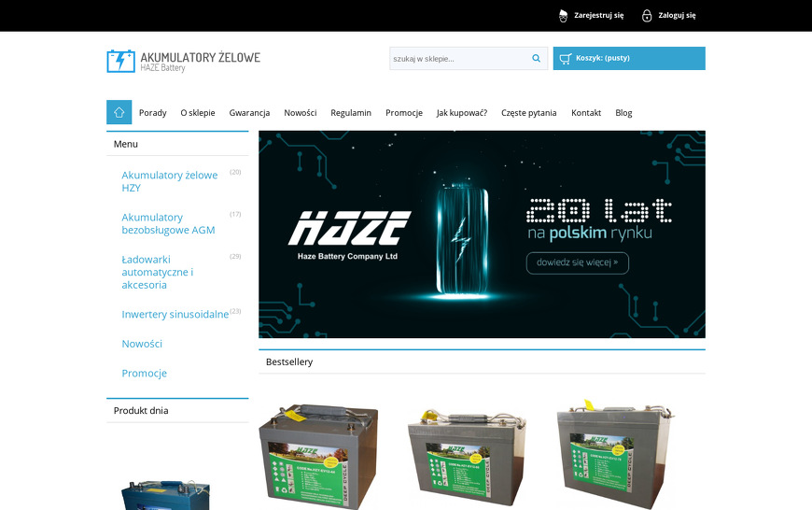
Task: Click the Menu sidebar heading
Action: 126,144
